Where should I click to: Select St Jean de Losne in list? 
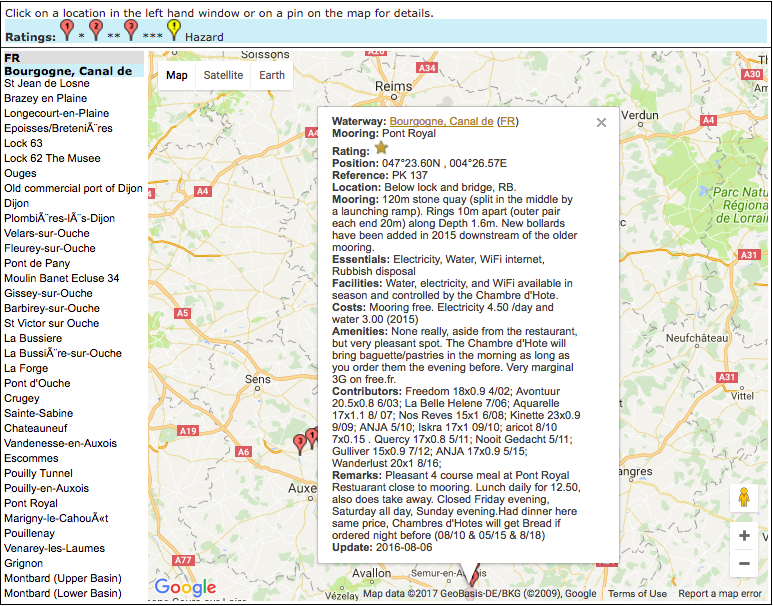coord(46,84)
